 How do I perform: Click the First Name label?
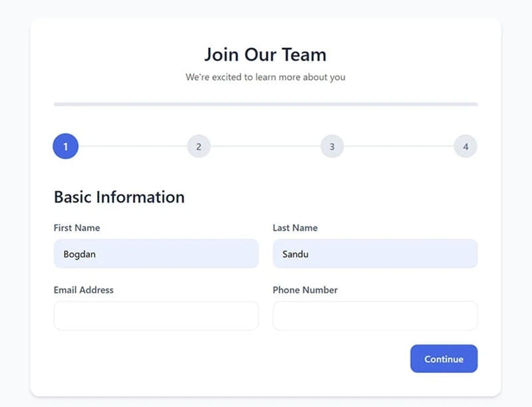click(76, 227)
